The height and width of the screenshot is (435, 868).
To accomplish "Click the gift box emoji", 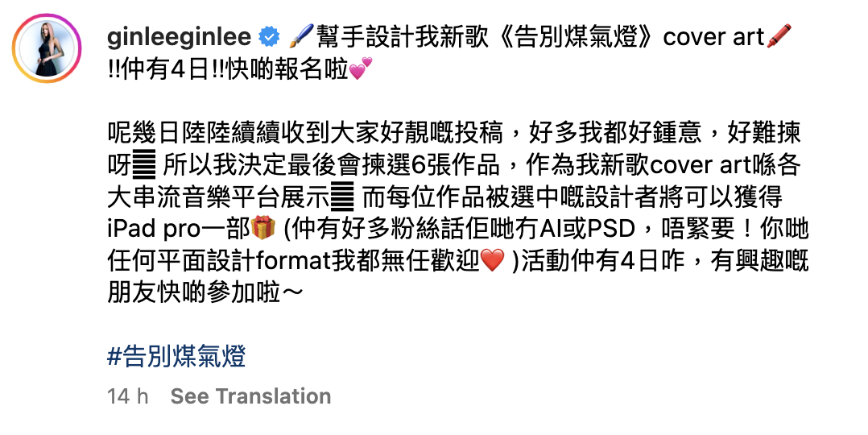I will (x=263, y=229).
